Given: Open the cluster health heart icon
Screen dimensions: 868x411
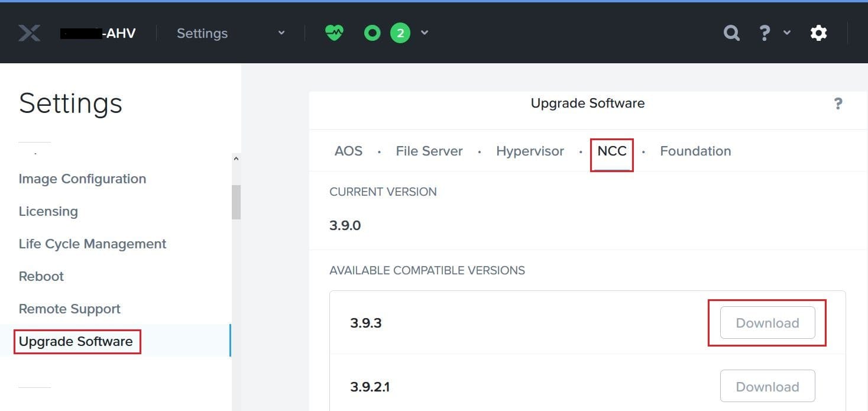Looking at the screenshot, I should tap(334, 33).
